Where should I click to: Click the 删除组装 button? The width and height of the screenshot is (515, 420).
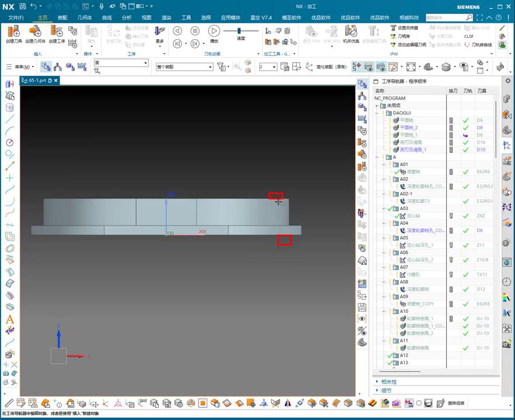click(455, 403)
